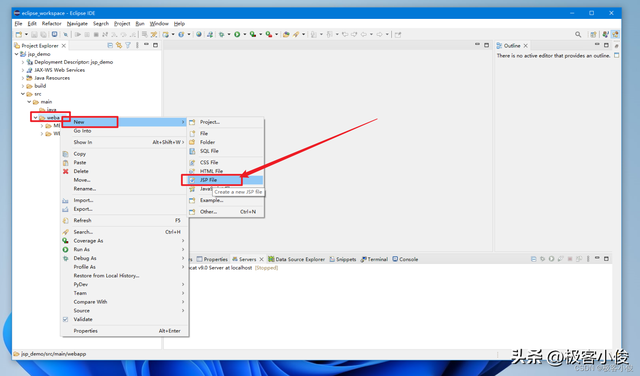Image resolution: width=640 pixels, height=376 pixels.
Task: Open the Window menu
Action: point(159,24)
